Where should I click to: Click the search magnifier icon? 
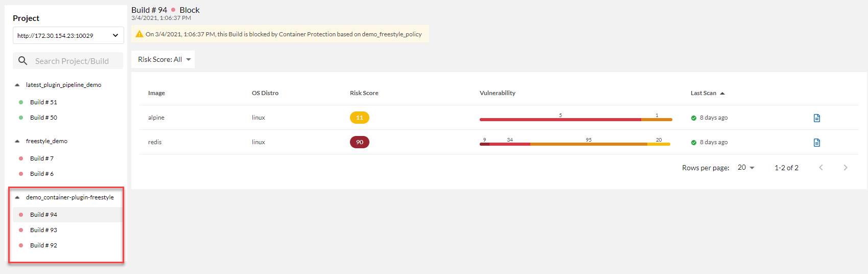tap(22, 61)
